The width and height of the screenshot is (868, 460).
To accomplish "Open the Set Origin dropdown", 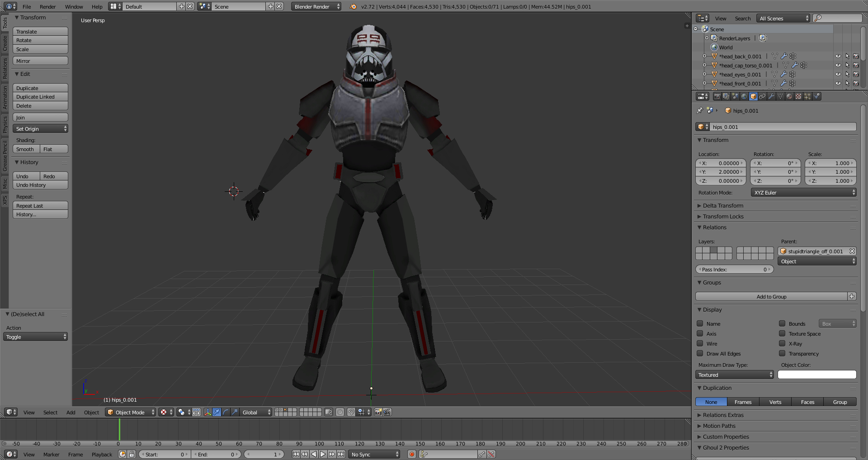I will [41, 128].
